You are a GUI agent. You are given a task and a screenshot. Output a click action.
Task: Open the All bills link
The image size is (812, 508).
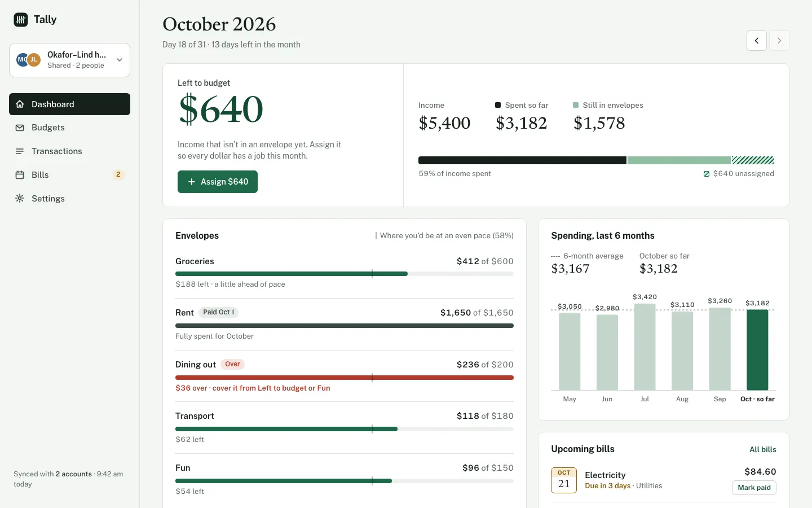tap(763, 449)
